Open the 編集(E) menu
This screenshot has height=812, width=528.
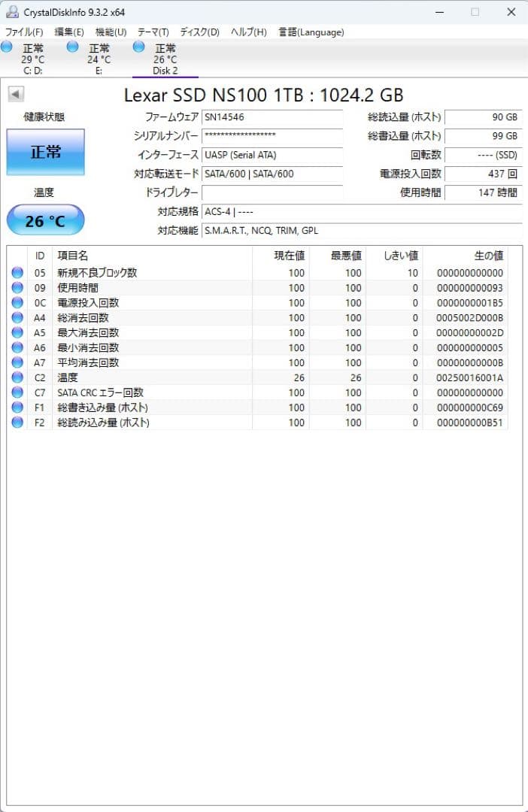click(x=69, y=32)
